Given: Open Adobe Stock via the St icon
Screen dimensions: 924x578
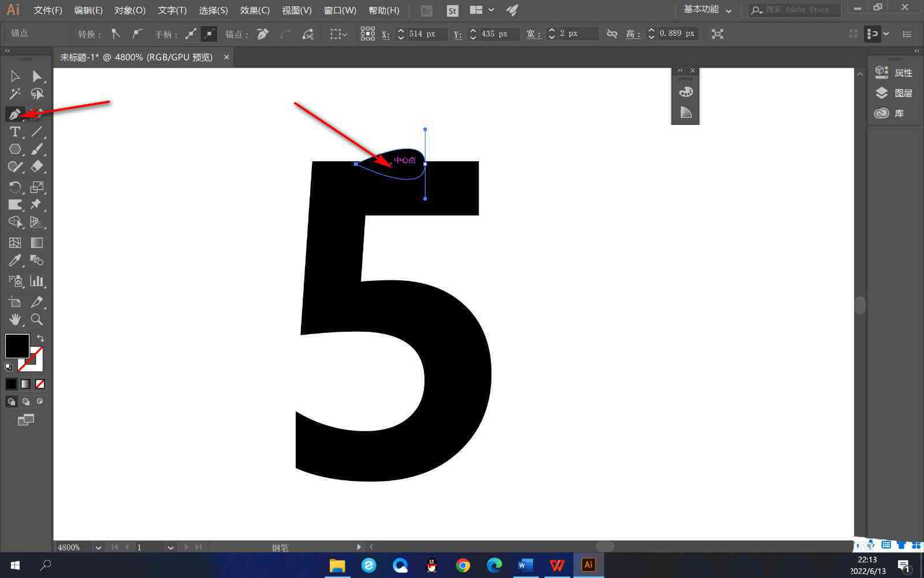Looking at the screenshot, I should [x=452, y=10].
